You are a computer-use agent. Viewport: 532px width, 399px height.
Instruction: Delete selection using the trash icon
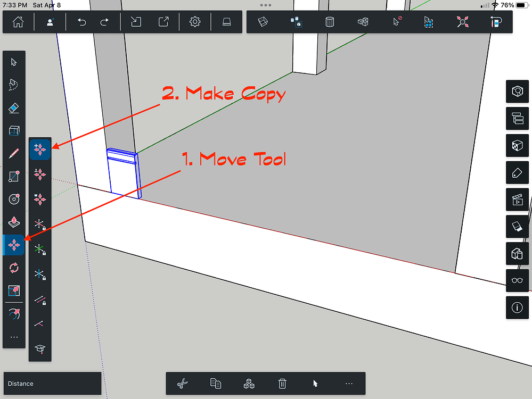pos(282,383)
